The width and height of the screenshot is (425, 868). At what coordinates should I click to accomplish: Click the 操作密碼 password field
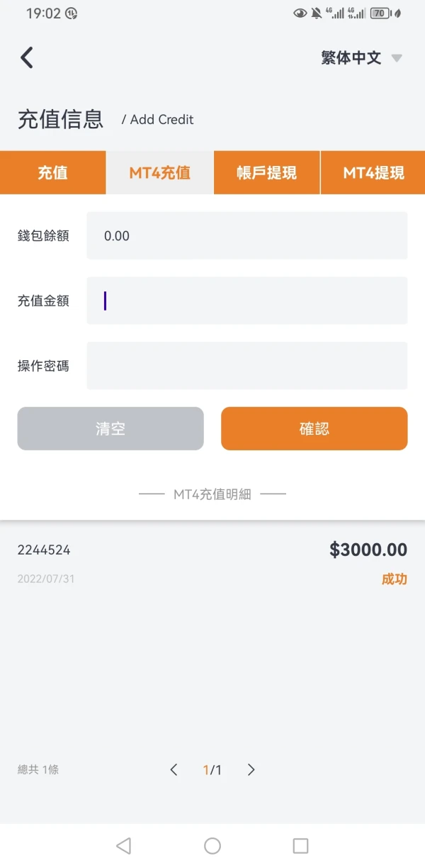point(246,366)
